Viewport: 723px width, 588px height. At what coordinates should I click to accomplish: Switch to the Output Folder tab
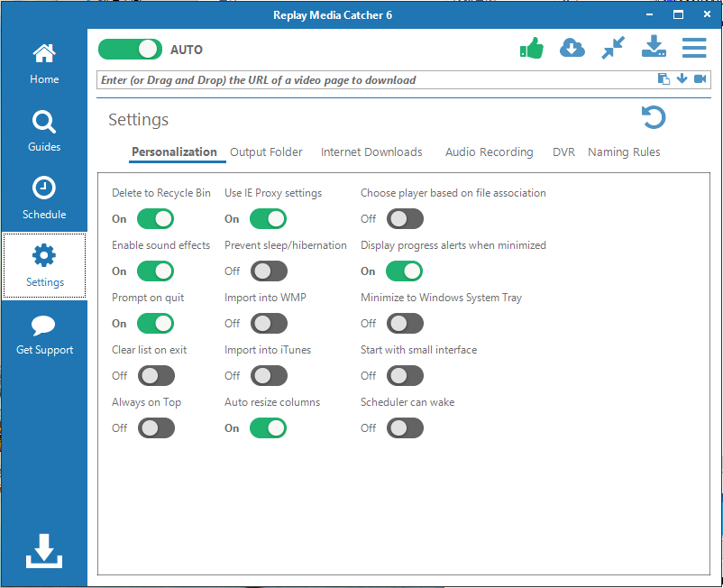[x=266, y=152]
